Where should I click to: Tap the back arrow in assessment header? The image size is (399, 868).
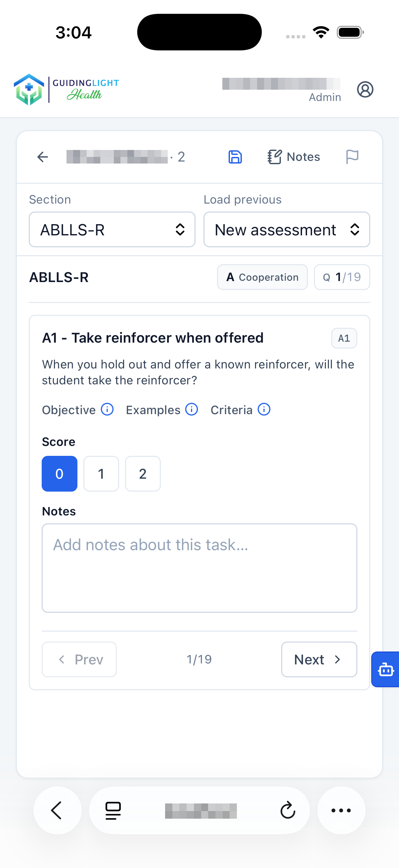(42, 157)
